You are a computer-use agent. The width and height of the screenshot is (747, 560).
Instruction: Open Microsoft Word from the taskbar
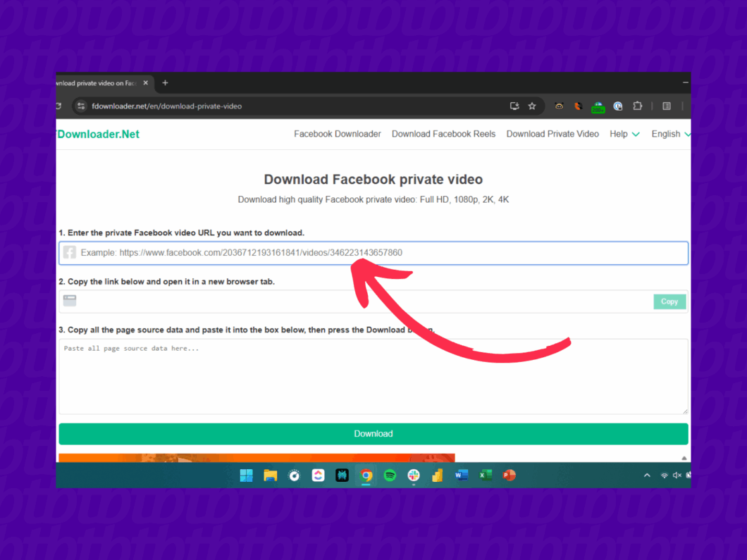click(461, 475)
